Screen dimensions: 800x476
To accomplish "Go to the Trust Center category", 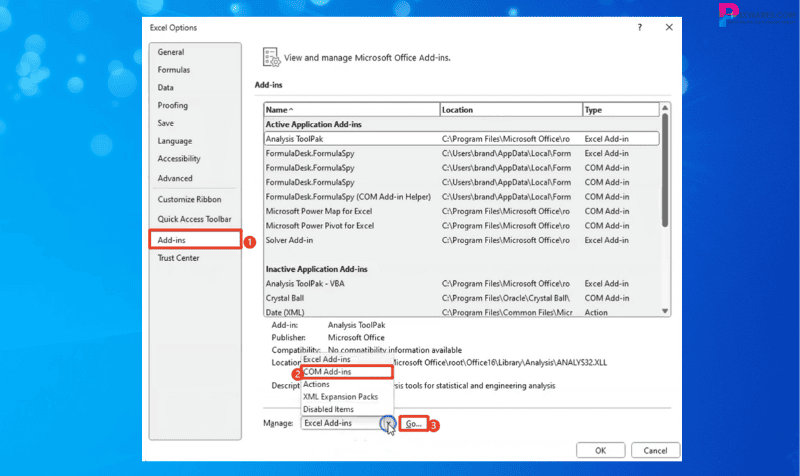I will pos(178,258).
